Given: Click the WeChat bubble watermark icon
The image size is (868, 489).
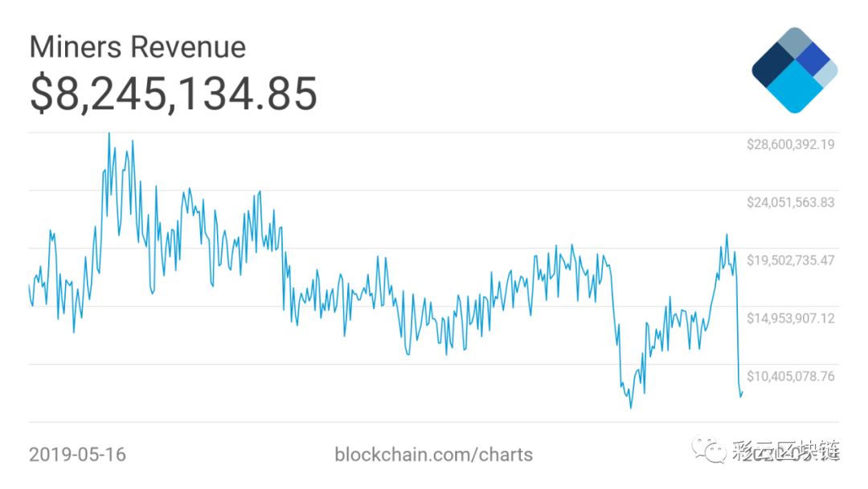Looking at the screenshot, I should pyautogui.click(x=709, y=449).
